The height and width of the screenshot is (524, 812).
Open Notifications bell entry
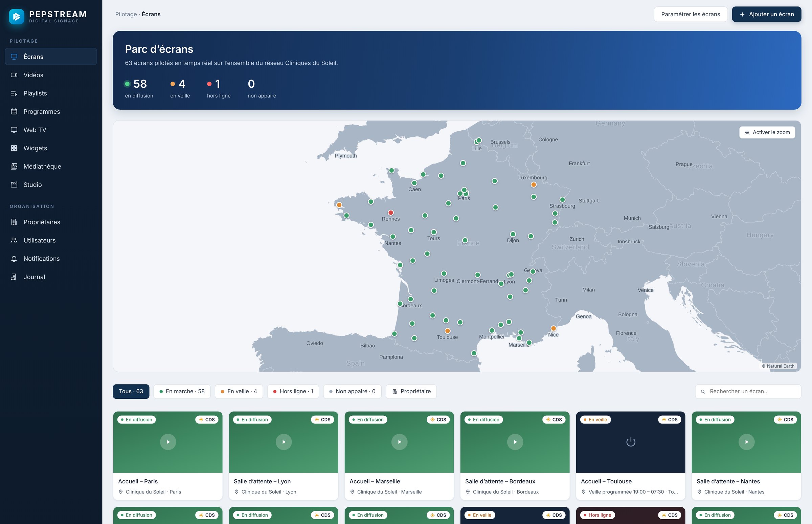[x=51, y=259]
